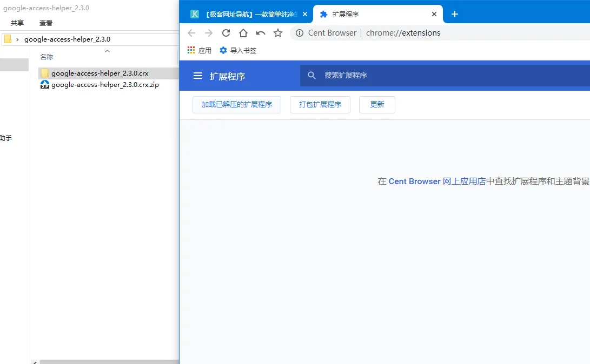Click the 应用 bookmarks bar label
This screenshot has height=364, width=590.
(x=205, y=50)
